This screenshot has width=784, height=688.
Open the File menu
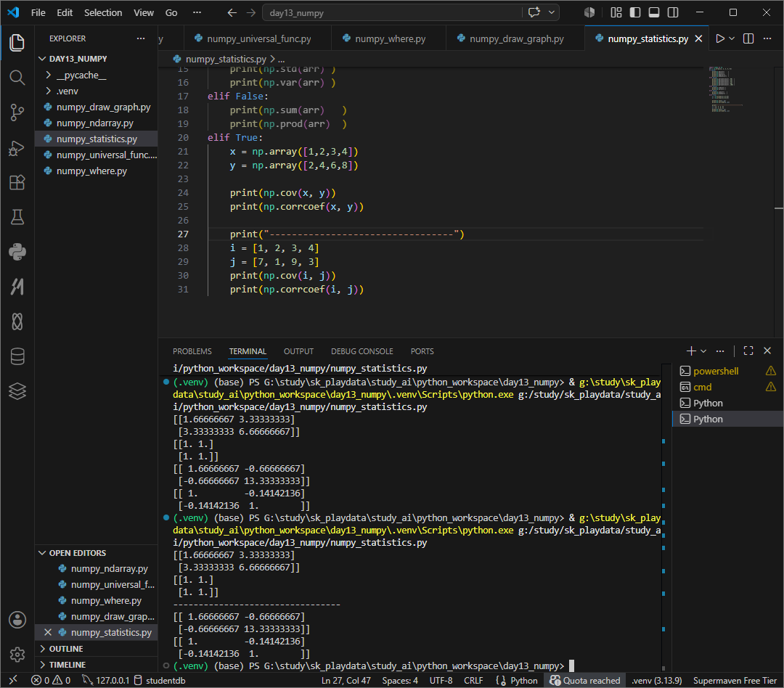(38, 12)
